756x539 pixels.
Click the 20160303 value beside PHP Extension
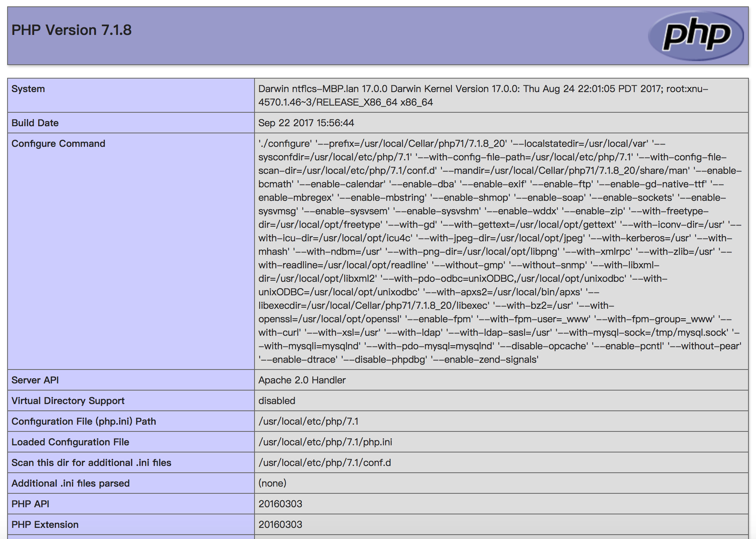[280, 525]
